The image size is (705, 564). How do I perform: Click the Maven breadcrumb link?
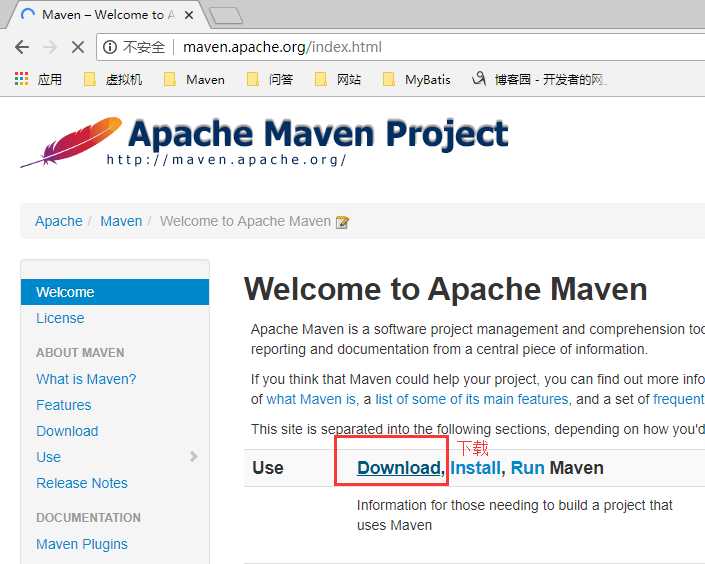tap(121, 221)
